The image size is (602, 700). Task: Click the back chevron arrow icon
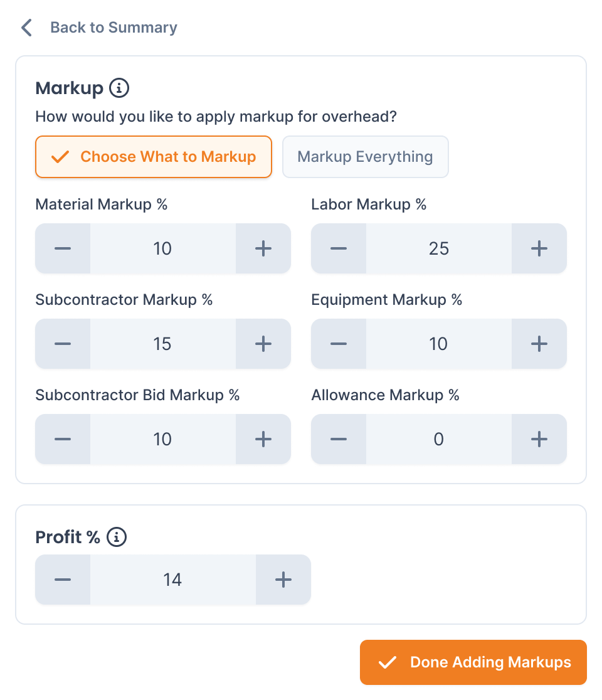(27, 28)
